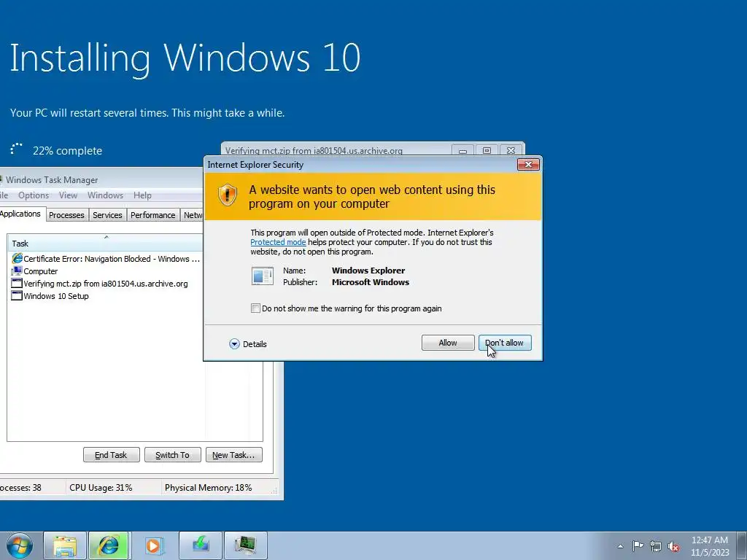Click the Show desktop strip
Image resolution: width=747 pixels, height=560 pixels.
741,545
